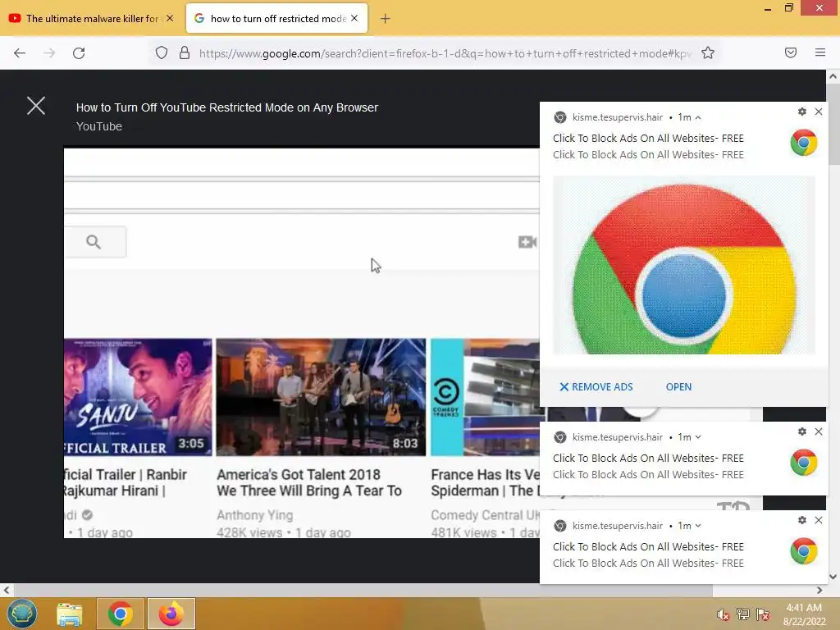Open the Sanju Official Trailer thumbnail

(138, 397)
